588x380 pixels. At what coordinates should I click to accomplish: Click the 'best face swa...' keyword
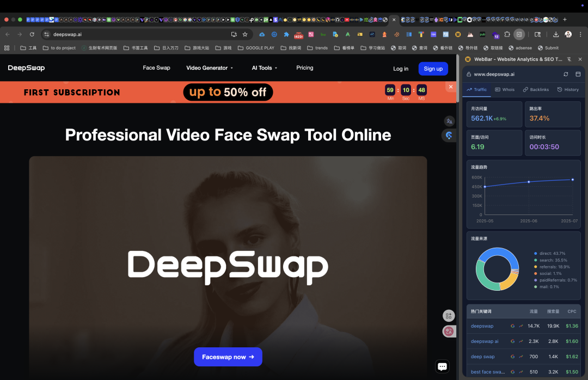[488, 372]
